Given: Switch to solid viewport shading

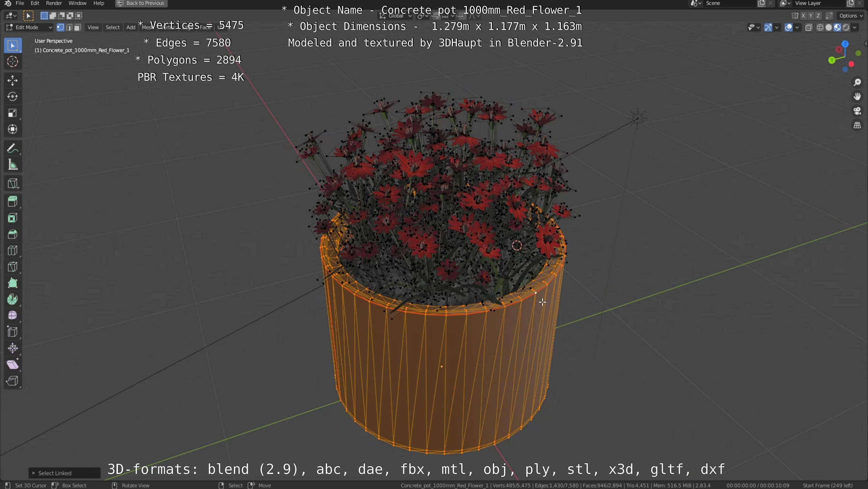Looking at the screenshot, I should tap(829, 28).
